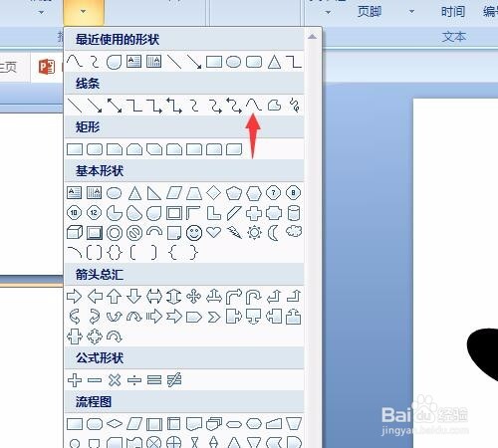Select the Dodecagon shape labeled 12
The width and height of the screenshot is (498, 448).
point(95,213)
